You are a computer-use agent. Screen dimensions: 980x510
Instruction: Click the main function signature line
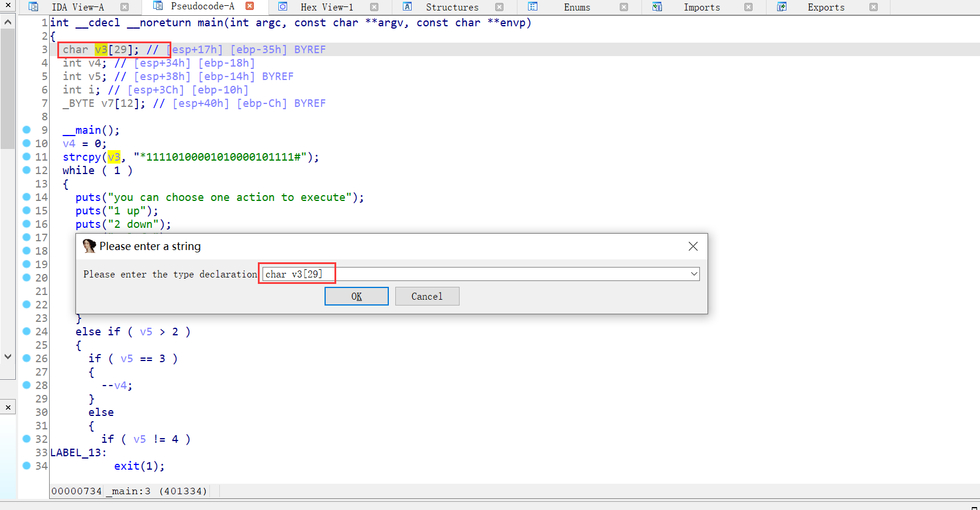(291, 23)
